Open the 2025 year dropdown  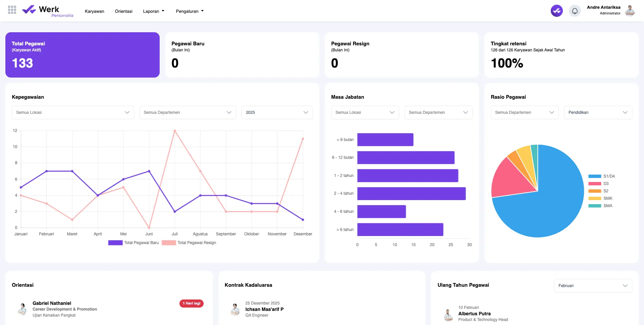pos(277,112)
